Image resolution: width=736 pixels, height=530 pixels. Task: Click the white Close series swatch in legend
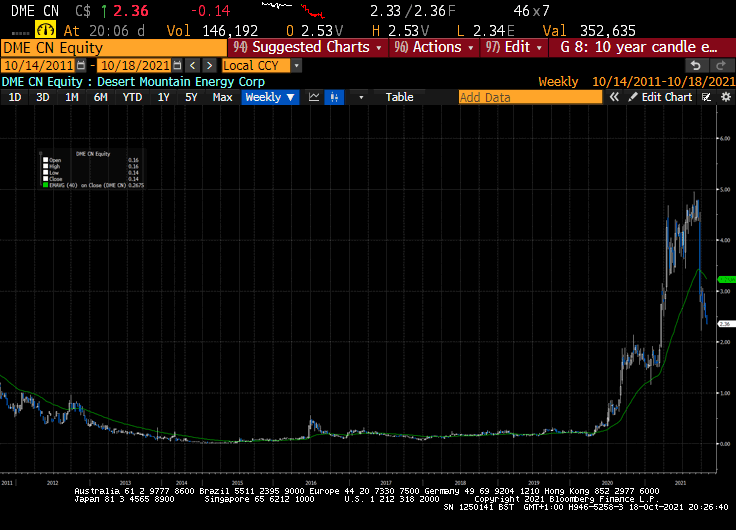click(x=46, y=178)
